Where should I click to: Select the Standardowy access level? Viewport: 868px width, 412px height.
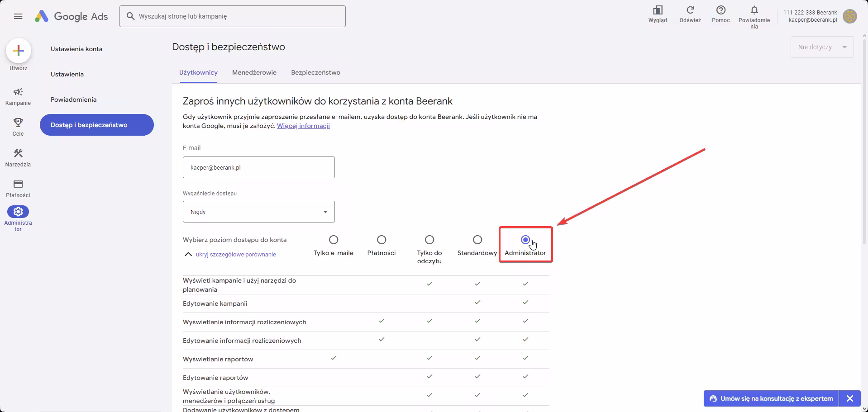point(477,240)
